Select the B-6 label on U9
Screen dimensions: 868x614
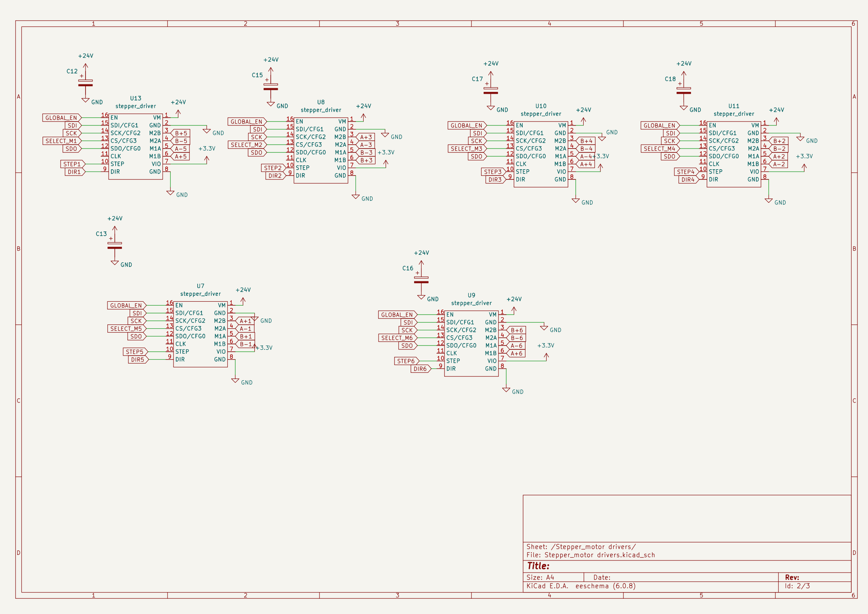click(x=516, y=338)
